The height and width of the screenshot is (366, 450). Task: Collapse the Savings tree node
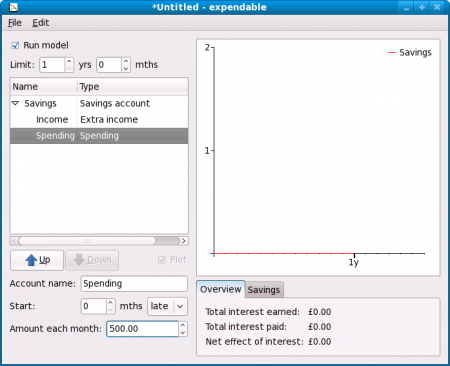click(15, 103)
